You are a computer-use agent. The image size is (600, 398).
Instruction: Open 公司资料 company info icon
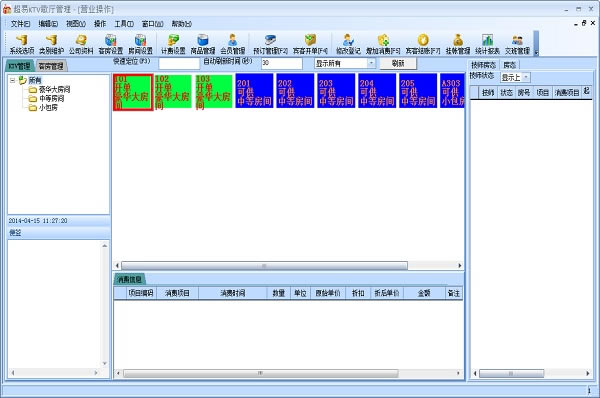(81, 44)
